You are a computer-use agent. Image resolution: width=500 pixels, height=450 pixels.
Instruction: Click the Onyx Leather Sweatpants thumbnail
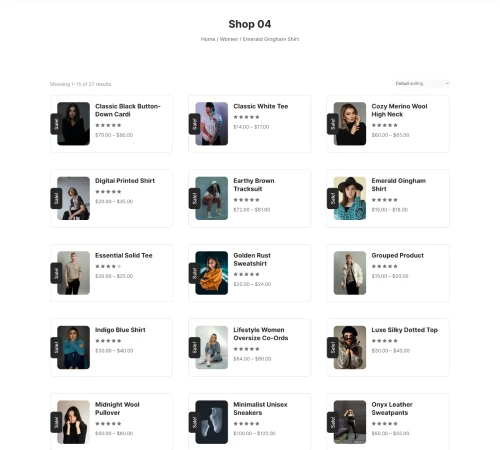coord(350,422)
